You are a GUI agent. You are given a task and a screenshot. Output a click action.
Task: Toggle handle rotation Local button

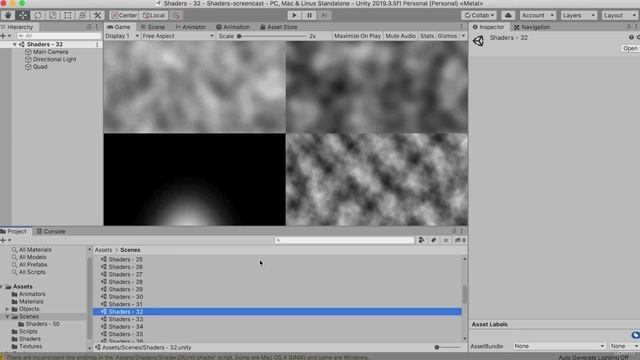pos(154,15)
